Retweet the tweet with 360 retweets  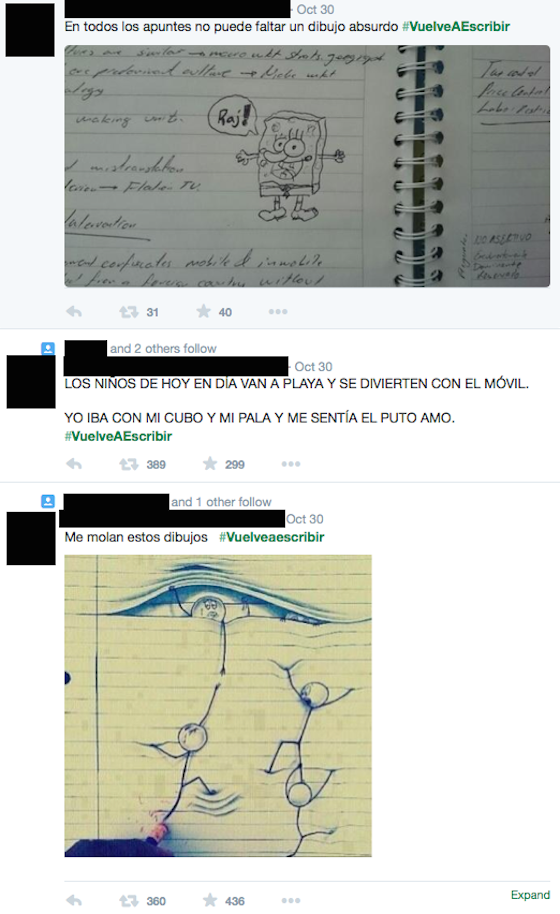click(x=129, y=901)
